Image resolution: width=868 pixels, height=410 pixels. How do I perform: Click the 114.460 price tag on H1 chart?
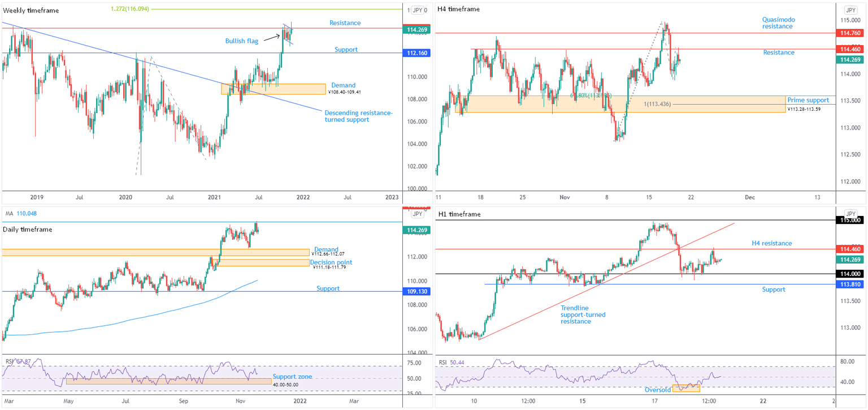coord(850,249)
